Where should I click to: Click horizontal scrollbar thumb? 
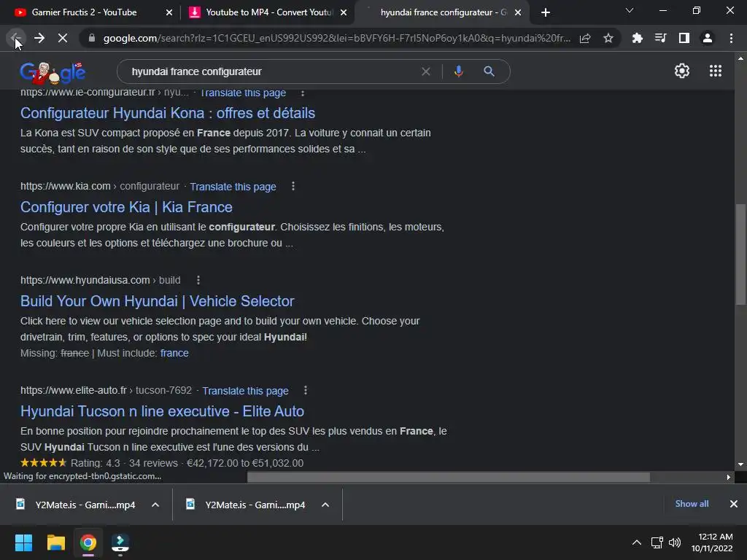[x=449, y=477]
